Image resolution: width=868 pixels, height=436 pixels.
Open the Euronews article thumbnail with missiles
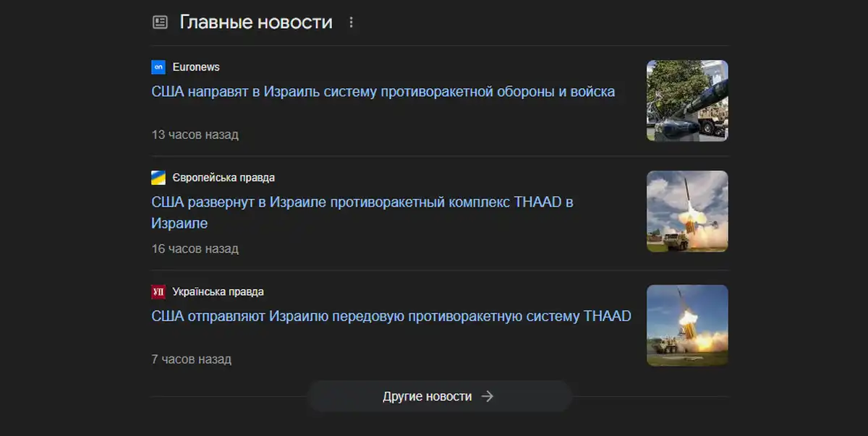[x=687, y=101]
